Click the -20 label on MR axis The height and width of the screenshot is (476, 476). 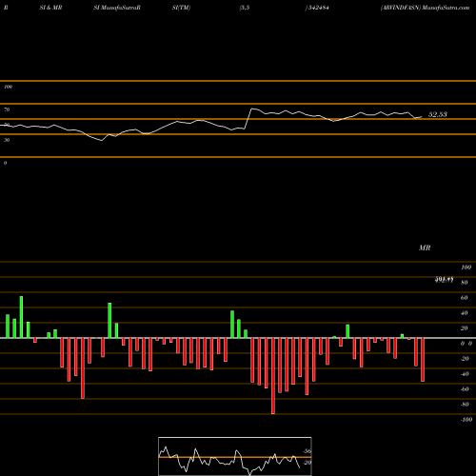465,359
